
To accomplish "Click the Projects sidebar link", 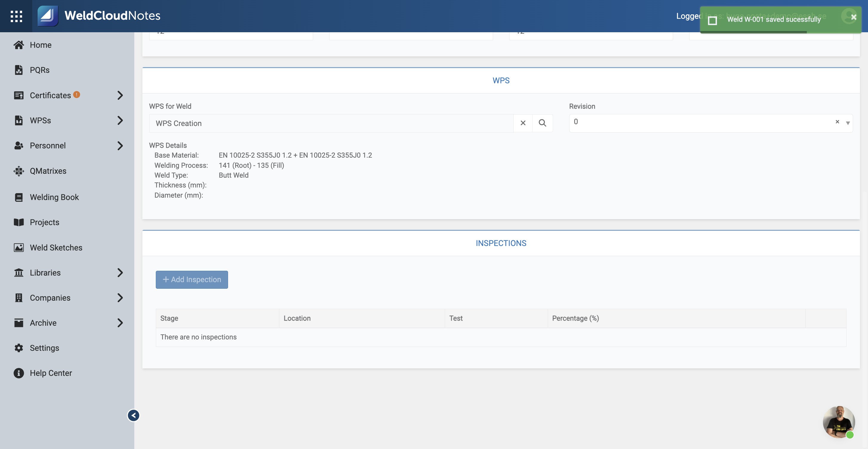I will 44,222.
